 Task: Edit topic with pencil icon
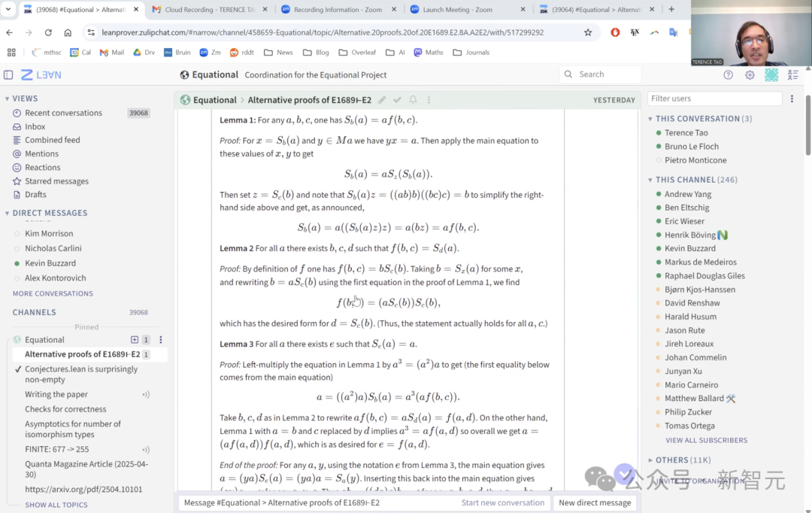click(382, 100)
